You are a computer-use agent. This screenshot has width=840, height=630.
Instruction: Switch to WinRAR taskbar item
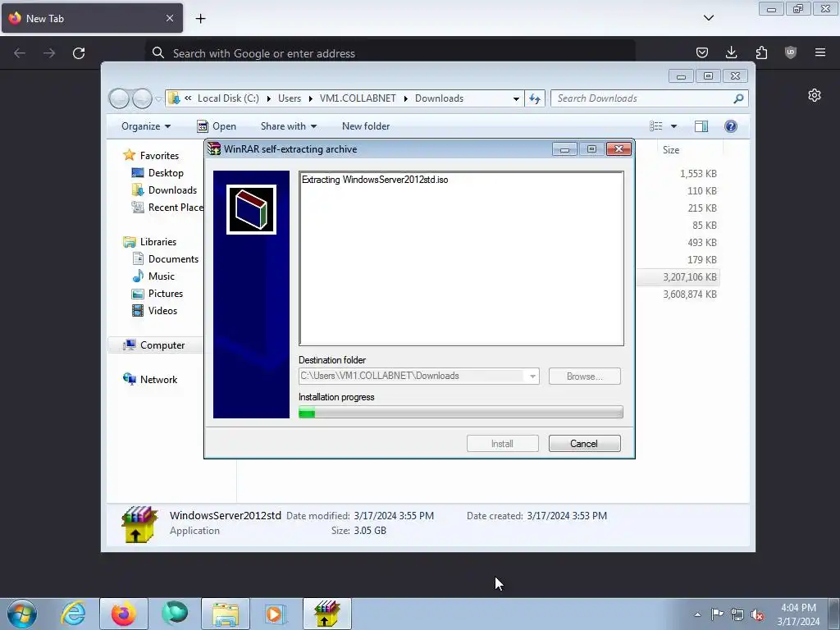(326, 614)
